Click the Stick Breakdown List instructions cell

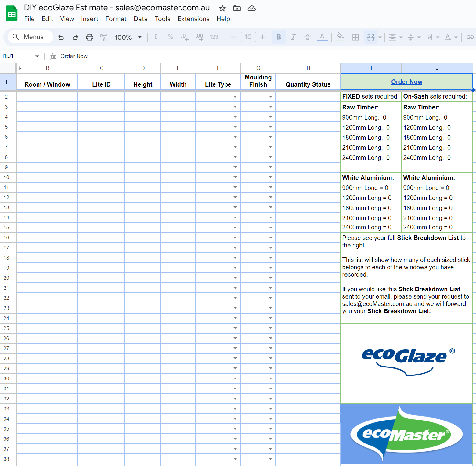coord(407,278)
